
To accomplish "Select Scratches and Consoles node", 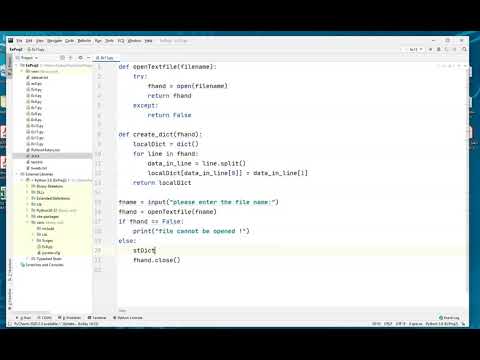I will pos(42,265).
